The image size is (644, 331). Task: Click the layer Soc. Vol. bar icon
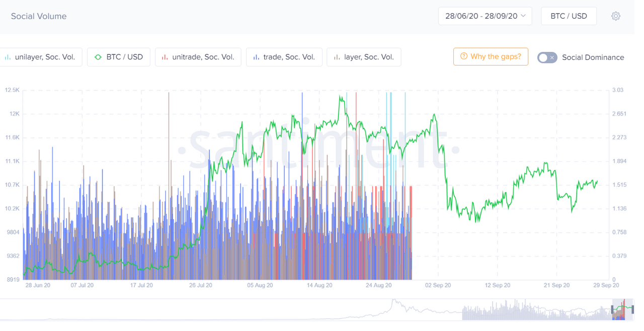pyautogui.click(x=337, y=57)
